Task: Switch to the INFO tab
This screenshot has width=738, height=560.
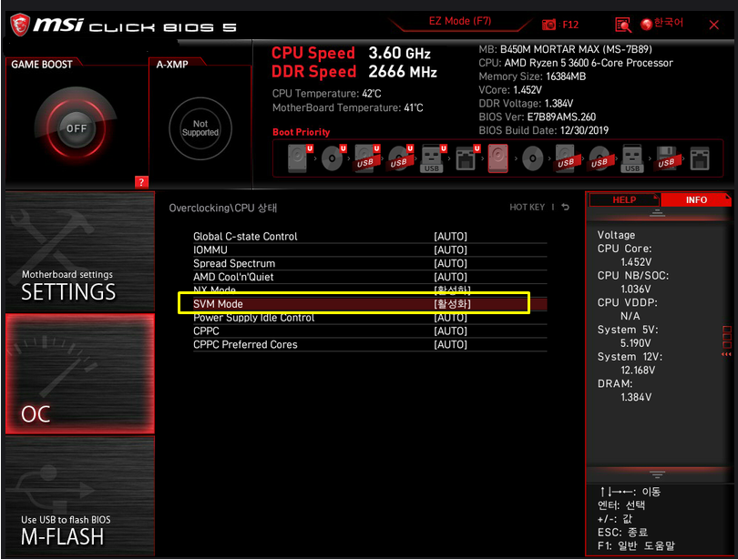Action: coord(696,199)
